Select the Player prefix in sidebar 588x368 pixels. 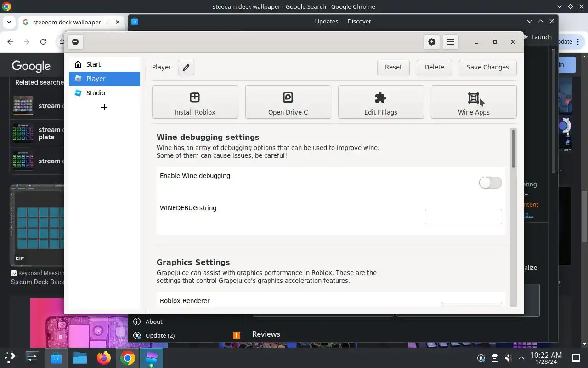104,79
